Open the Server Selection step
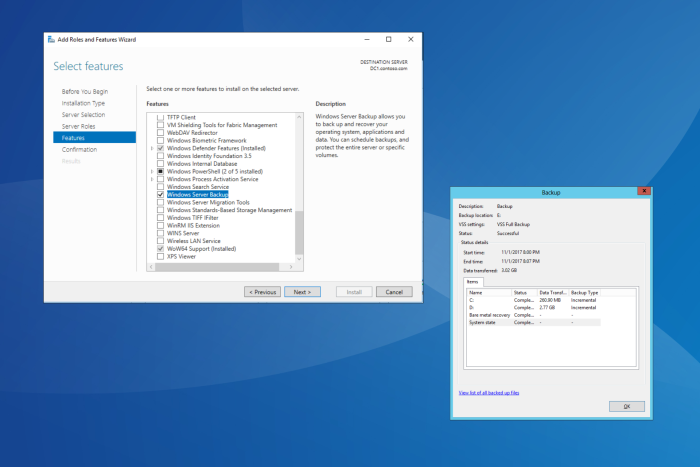This screenshot has width=700, height=467. 83,115
